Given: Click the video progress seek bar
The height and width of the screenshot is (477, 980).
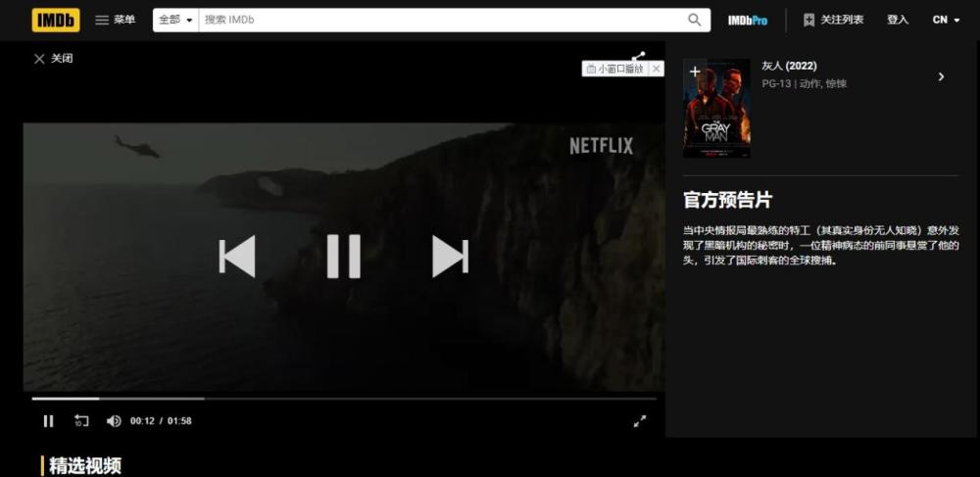Looking at the screenshot, I should [343, 399].
